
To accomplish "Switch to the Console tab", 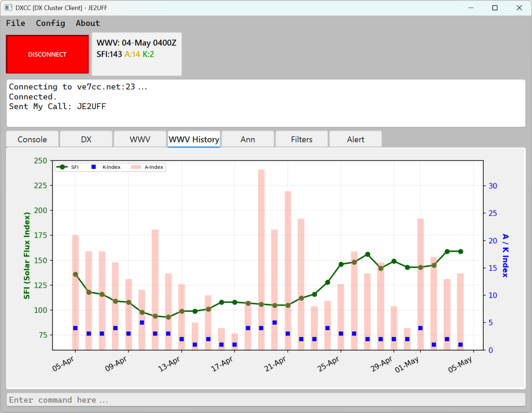I will [x=32, y=139].
